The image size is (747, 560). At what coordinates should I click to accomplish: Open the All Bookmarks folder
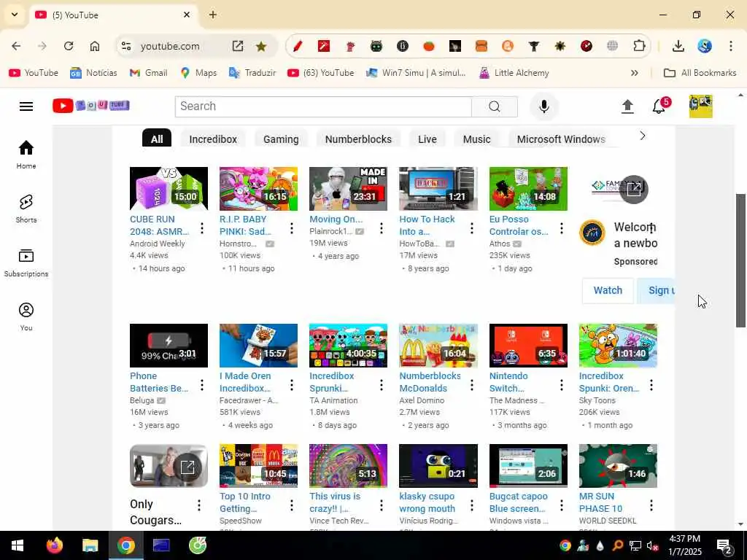(x=700, y=73)
